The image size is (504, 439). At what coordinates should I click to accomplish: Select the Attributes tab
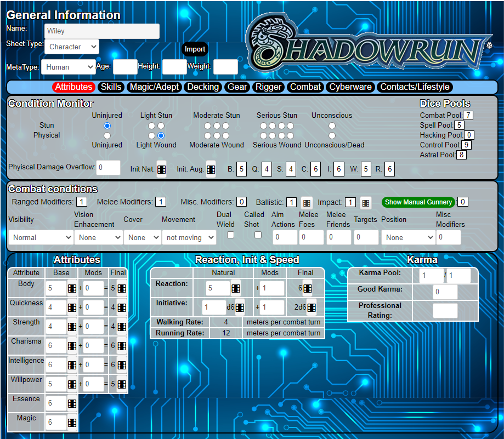click(73, 87)
